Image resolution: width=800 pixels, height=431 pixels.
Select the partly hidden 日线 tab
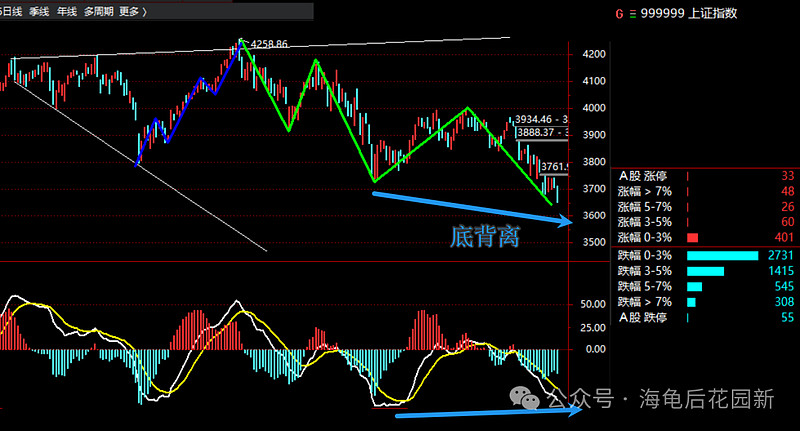(11, 11)
